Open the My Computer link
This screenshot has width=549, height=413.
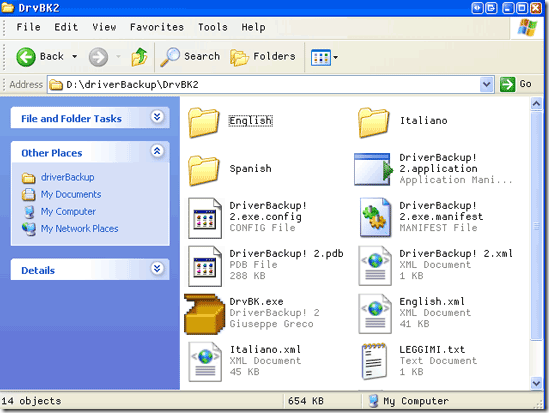[68, 211]
